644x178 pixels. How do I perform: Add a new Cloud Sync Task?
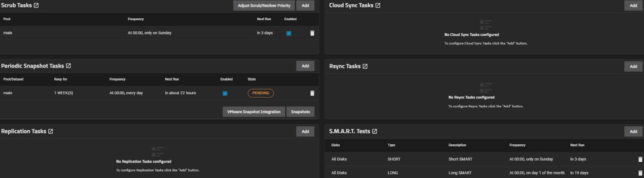[x=633, y=6]
